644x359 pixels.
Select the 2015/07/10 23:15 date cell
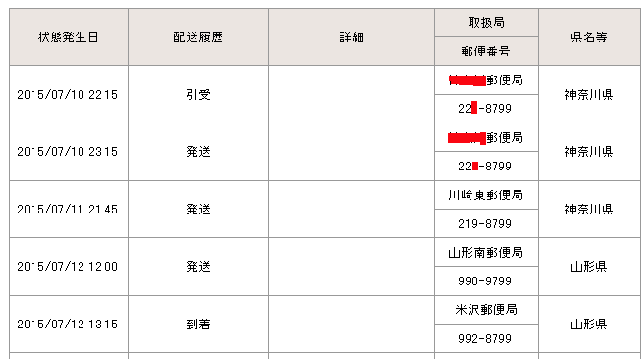69,152
